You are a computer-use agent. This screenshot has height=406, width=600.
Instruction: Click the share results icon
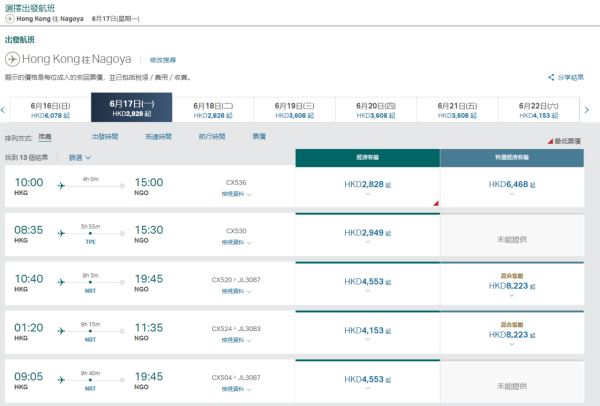tap(551, 77)
